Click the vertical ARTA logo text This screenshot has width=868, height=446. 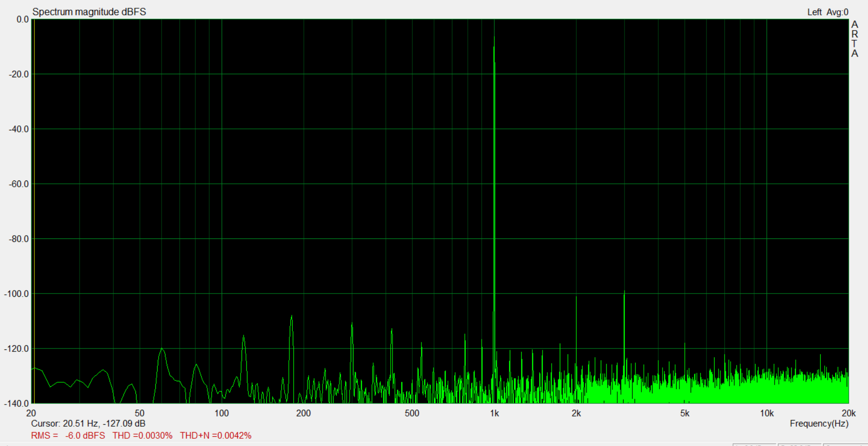click(854, 39)
